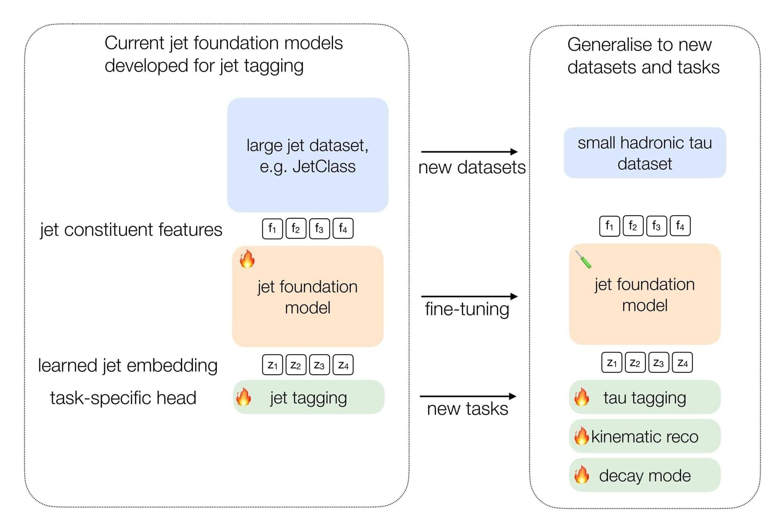Click the flame icon beside jet tagging

click(x=243, y=397)
